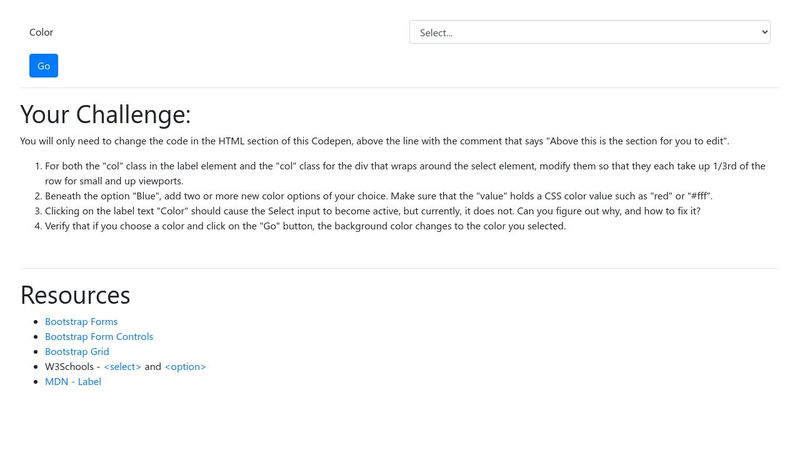Click the "Color" label text
Screen dimensions: 800x450
tap(41, 32)
